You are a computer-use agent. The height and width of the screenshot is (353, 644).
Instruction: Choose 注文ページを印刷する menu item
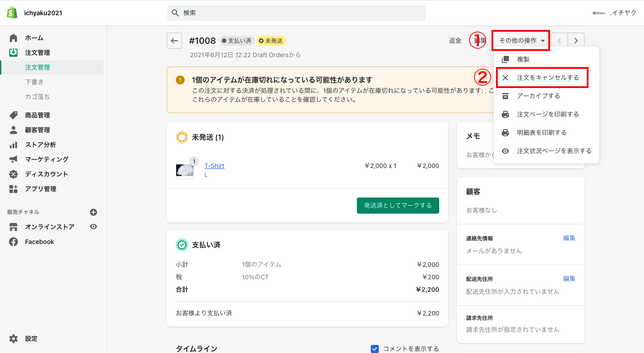[x=547, y=114]
